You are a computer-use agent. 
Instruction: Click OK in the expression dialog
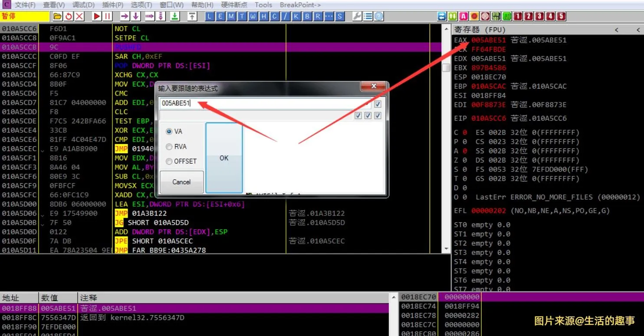tap(224, 158)
